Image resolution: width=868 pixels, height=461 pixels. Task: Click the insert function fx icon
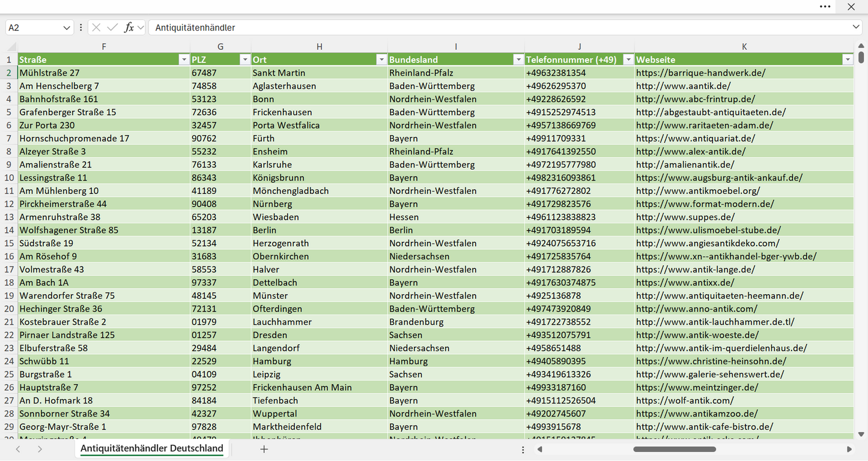coord(129,28)
